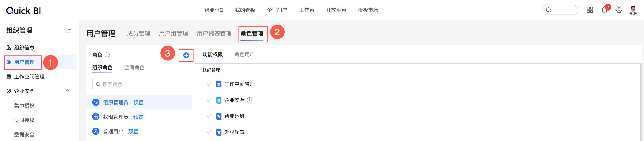
Task: Select 工作空间管理 in the sidebar
Action: 29,77
